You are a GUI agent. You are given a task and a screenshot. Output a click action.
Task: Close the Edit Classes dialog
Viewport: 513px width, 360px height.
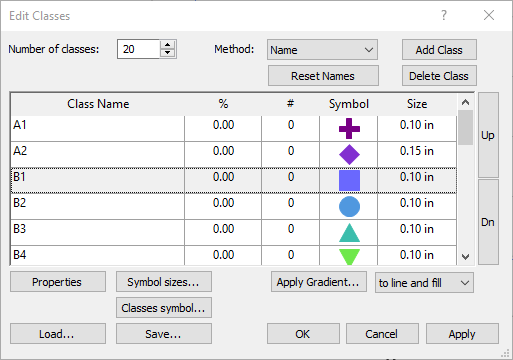[x=489, y=15]
